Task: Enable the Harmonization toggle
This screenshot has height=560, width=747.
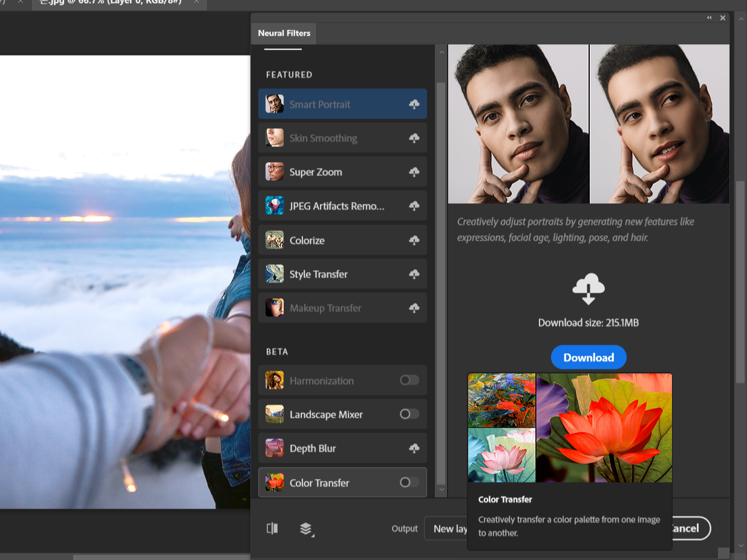Action: [409, 380]
